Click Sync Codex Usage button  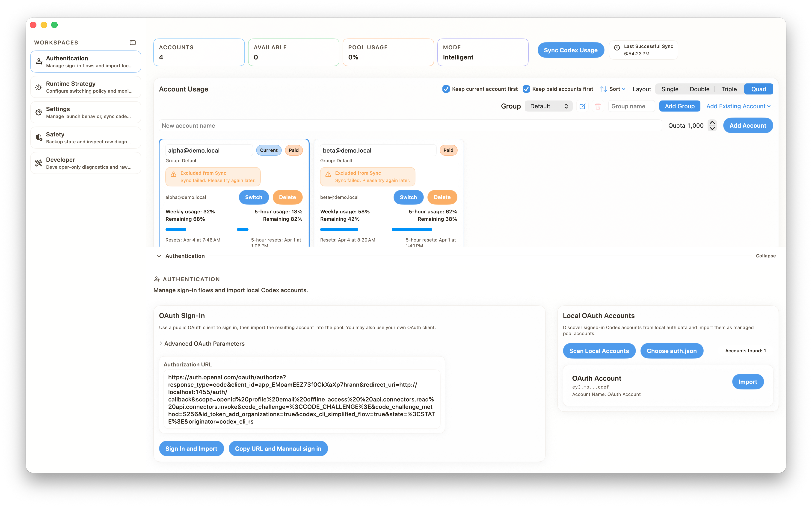tap(571, 50)
